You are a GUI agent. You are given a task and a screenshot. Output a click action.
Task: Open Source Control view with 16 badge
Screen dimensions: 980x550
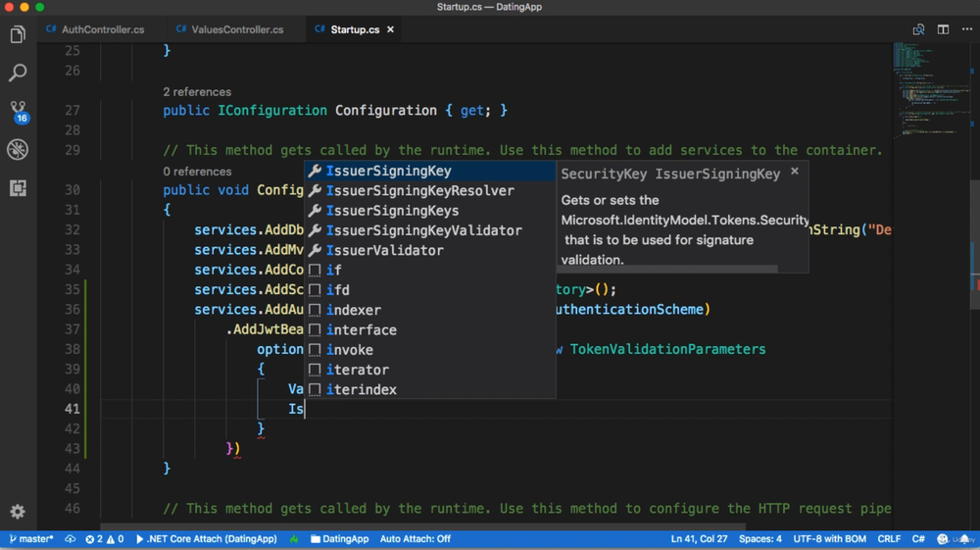(x=18, y=111)
